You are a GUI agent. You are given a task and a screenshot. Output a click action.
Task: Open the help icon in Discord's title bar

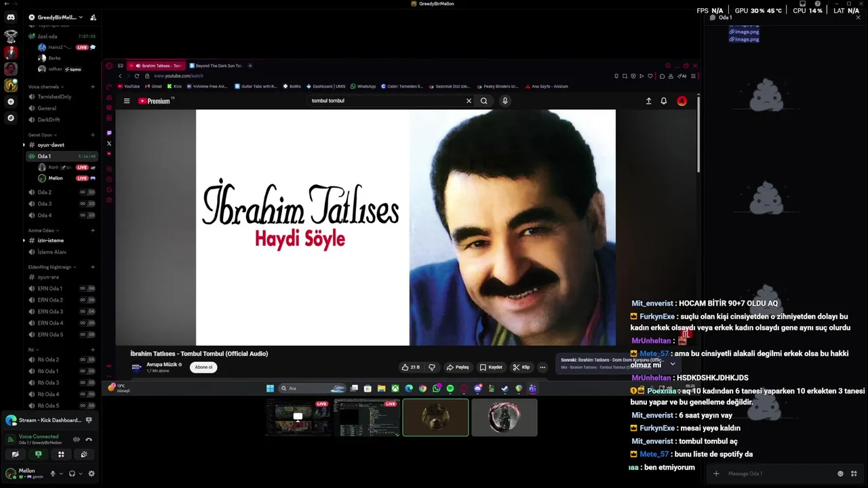pyautogui.click(x=818, y=3)
